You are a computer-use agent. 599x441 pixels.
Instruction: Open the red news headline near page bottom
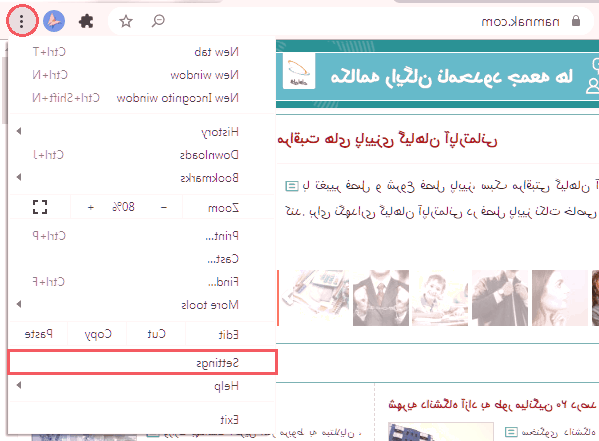click(x=492, y=404)
